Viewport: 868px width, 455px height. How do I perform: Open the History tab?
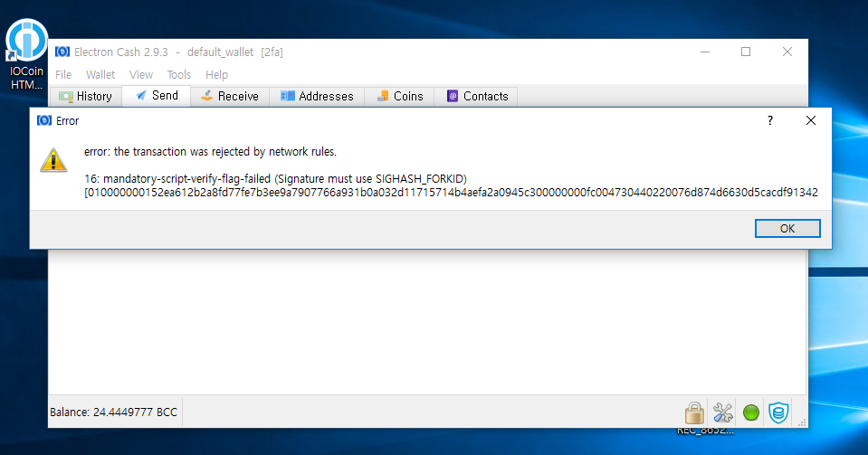pos(86,96)
